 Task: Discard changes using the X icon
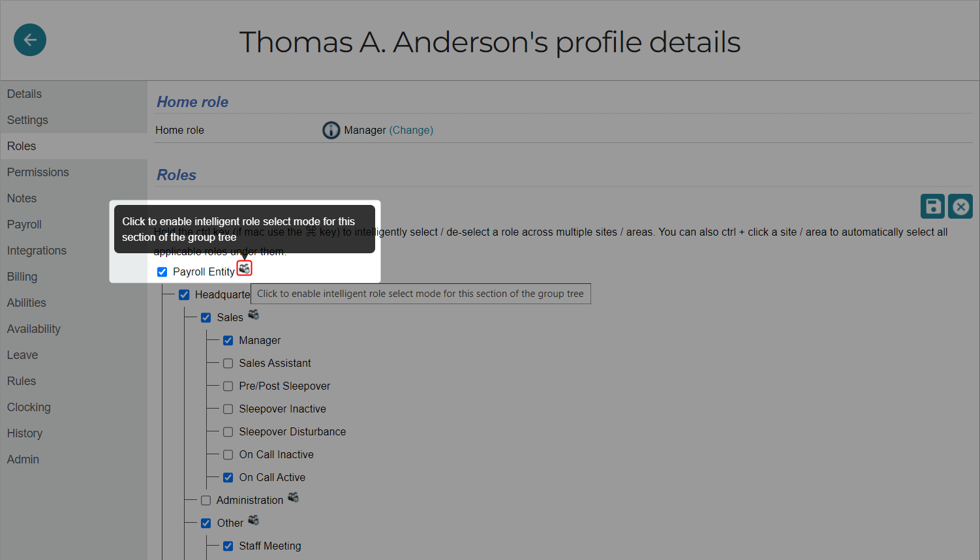[x=960, y=206]
